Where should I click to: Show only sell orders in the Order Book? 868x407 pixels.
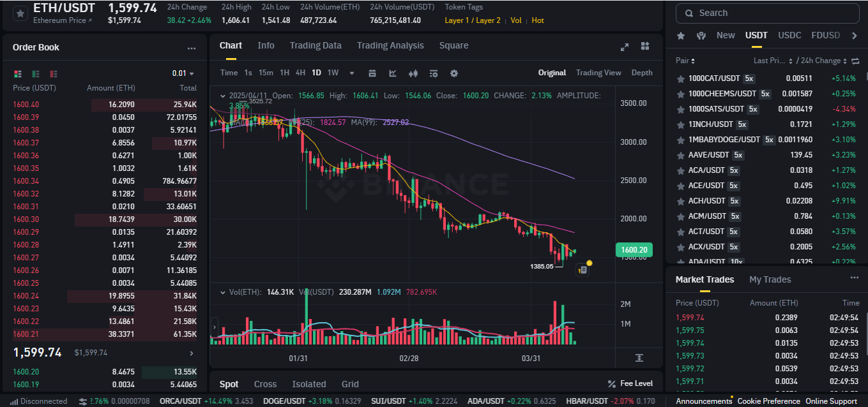(53, 73)
